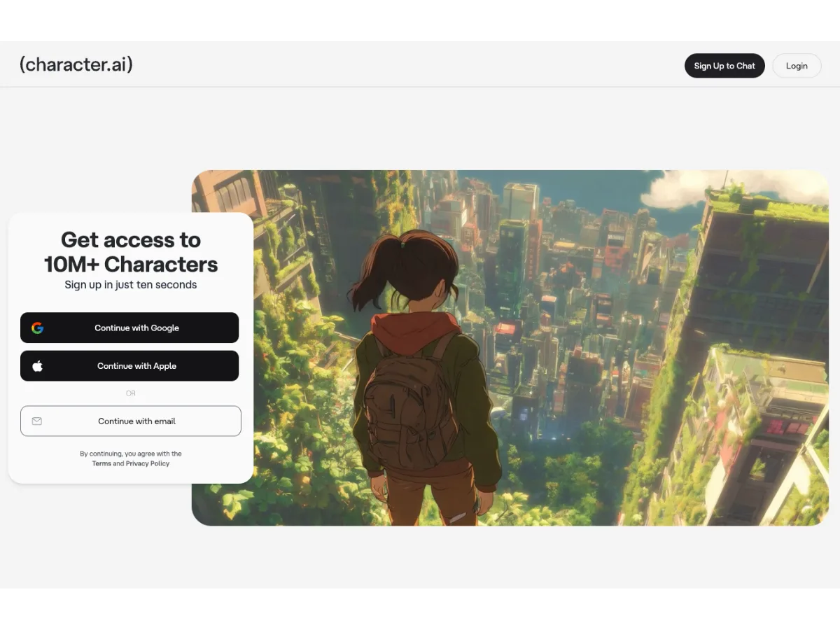Click the 'By continuing, you agree with the' text
Viewport: 840px width, 630px height.
131,454
